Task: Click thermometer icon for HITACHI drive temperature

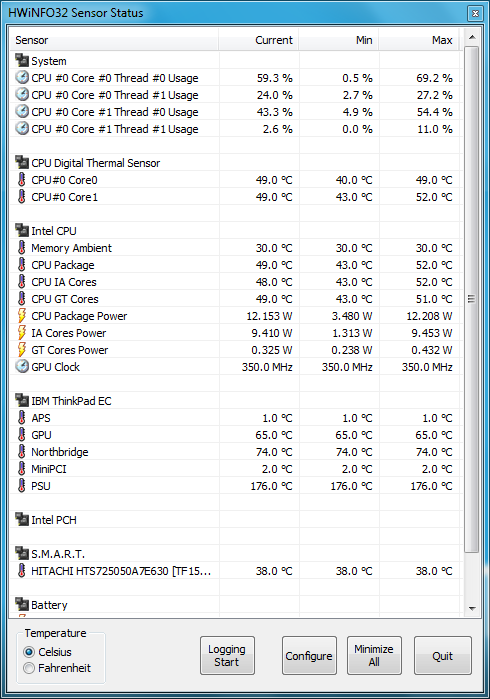Action: (21, 570)
